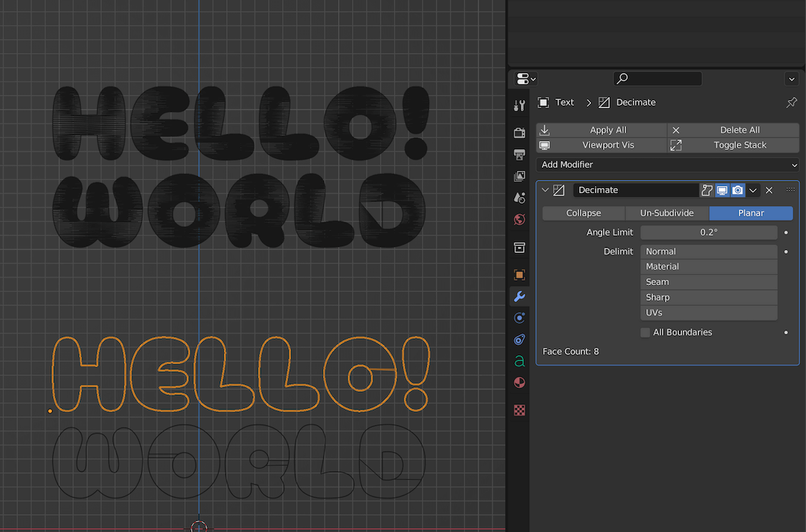This screenshot has width=806, height=532.
Task: Edit the Angle Limit value field
Action: tap(707, 232)
